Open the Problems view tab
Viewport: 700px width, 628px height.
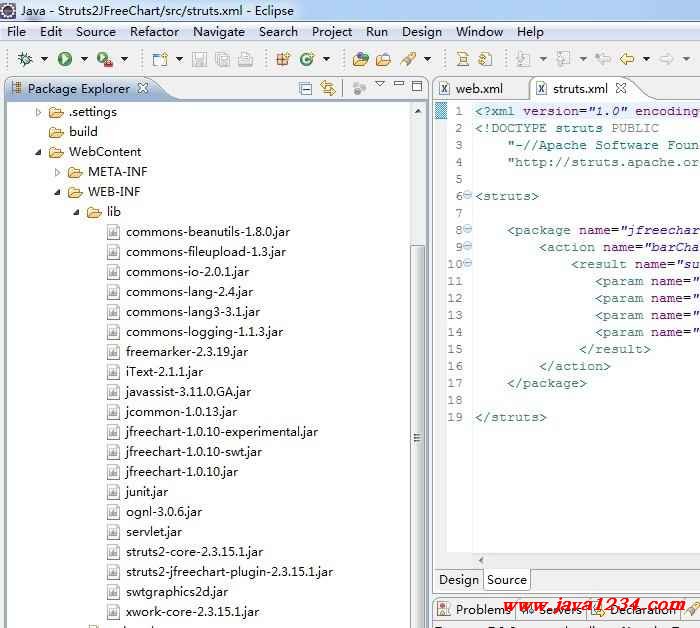[x=475, y=609]
